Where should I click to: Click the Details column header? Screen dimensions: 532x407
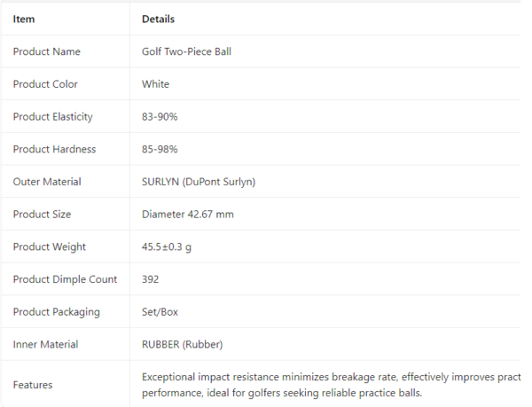coord(158,19)
